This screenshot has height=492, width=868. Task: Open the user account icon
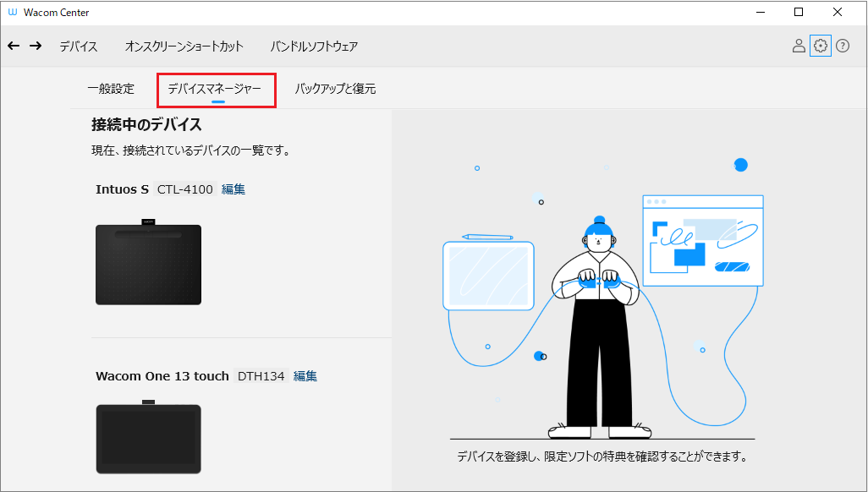pos(799,46)
